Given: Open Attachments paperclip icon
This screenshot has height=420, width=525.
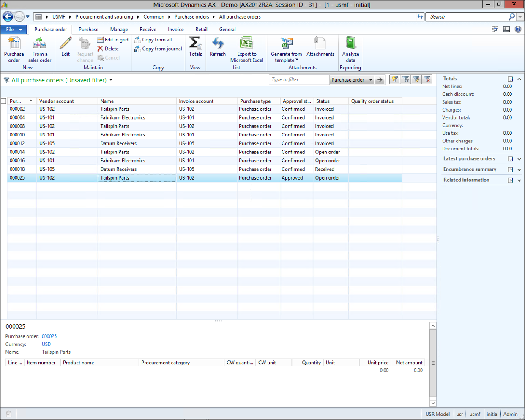Looking at the screenshot, I should [x=320, y=44].
